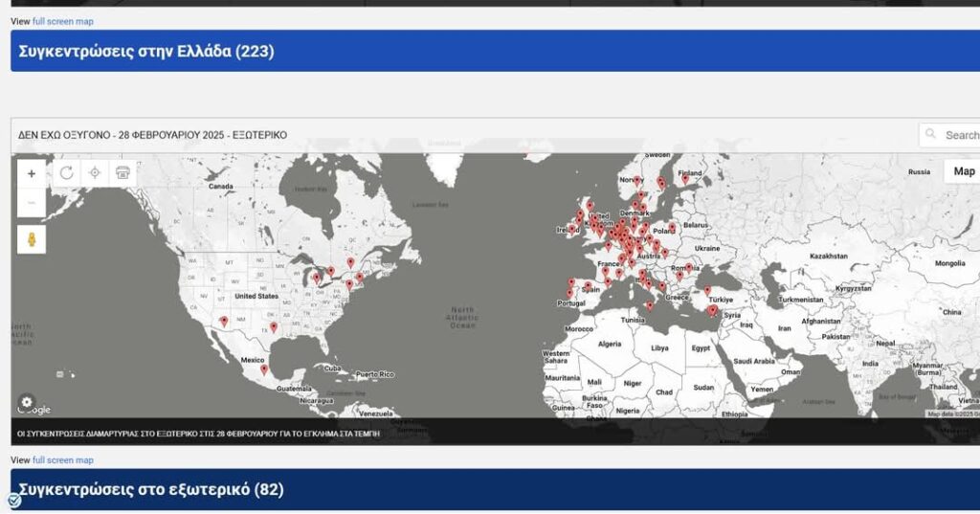Zoom out the map with minus button
The width and height of the screenshot is (980, 514).
pyautogui.click(x=32, y=202)
